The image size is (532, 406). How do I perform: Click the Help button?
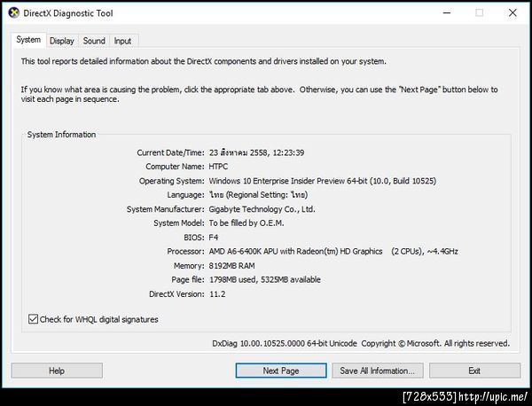pos(57,371)
